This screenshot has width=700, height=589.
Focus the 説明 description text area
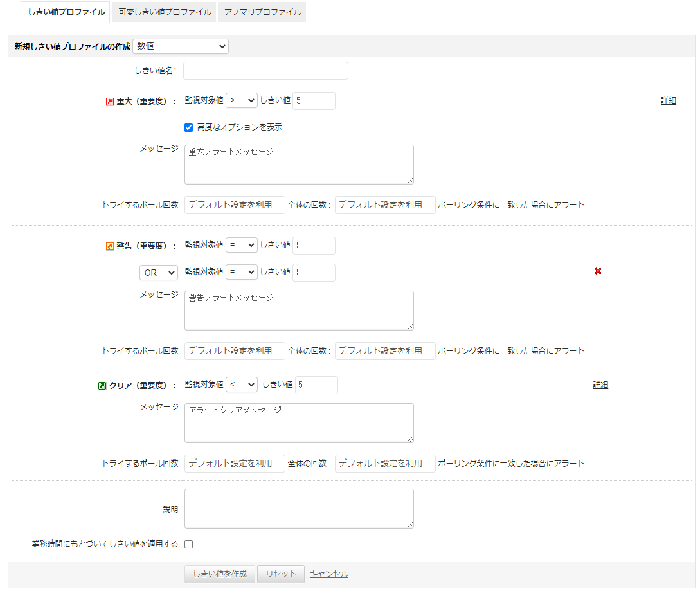click(x=298, y=509)
